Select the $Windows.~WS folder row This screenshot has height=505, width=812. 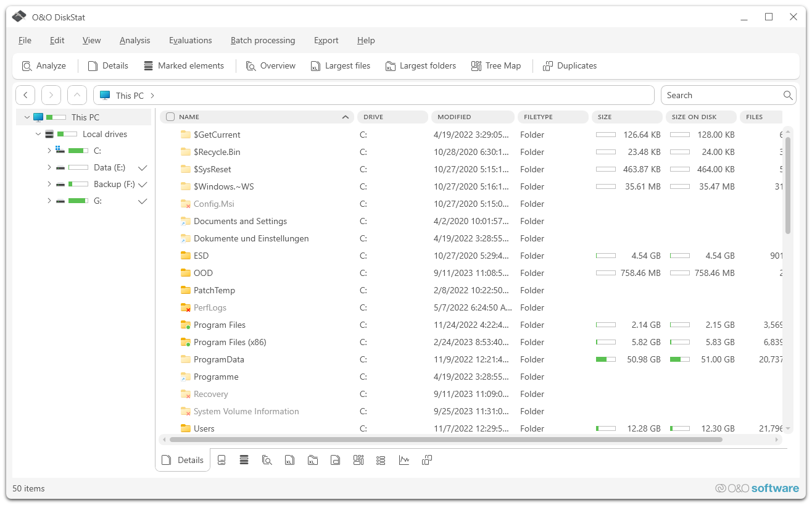(471, 186)
